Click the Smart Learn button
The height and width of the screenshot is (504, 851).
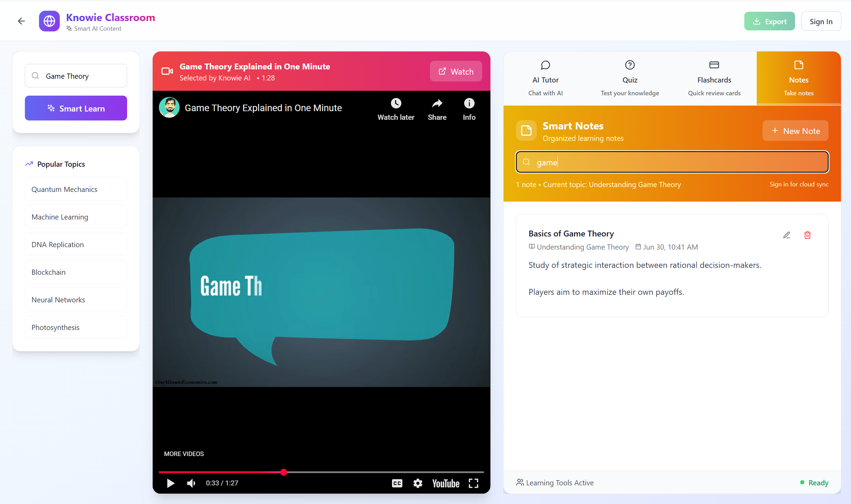(76, 108)
